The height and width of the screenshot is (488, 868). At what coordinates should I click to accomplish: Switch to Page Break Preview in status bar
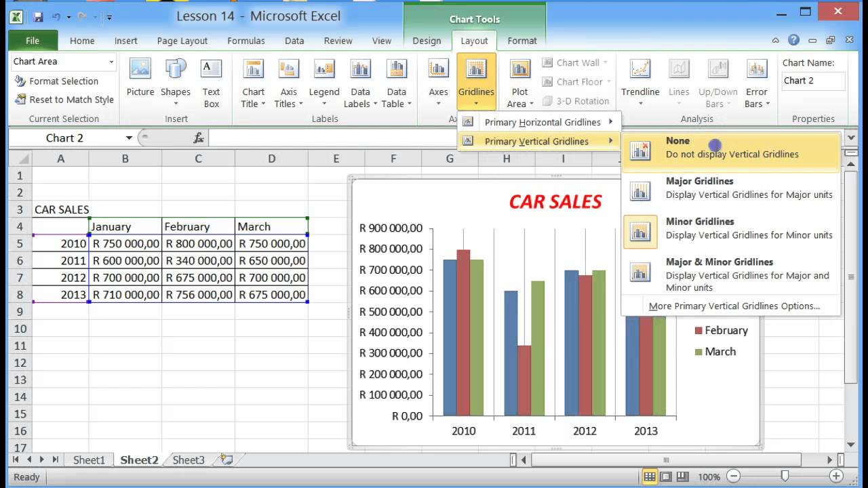point(683,476)
